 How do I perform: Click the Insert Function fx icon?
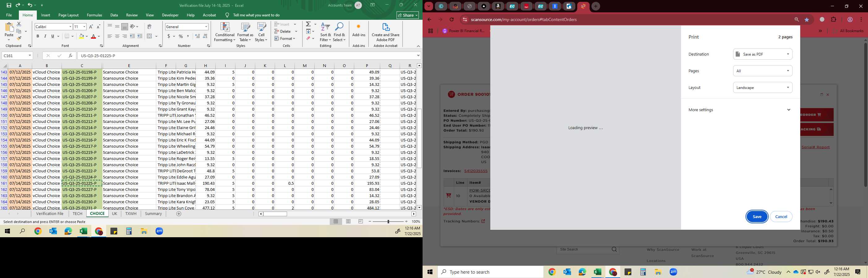(71, 56)
